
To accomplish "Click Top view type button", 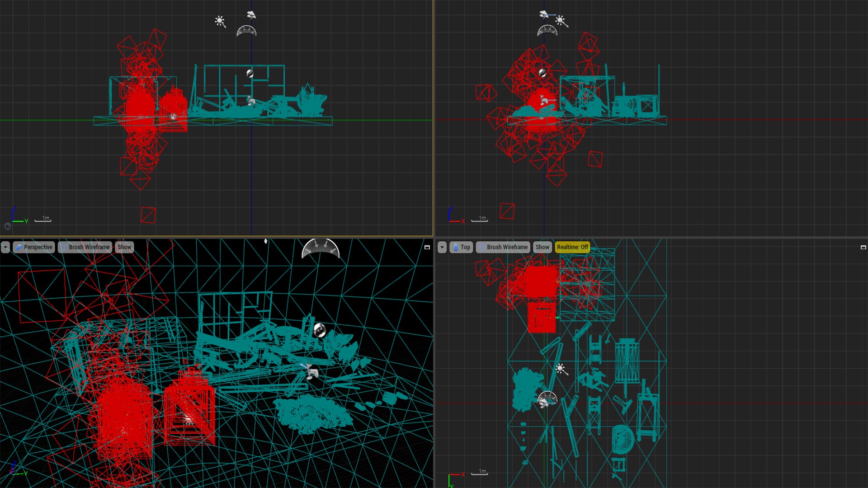I will point(461,247).
